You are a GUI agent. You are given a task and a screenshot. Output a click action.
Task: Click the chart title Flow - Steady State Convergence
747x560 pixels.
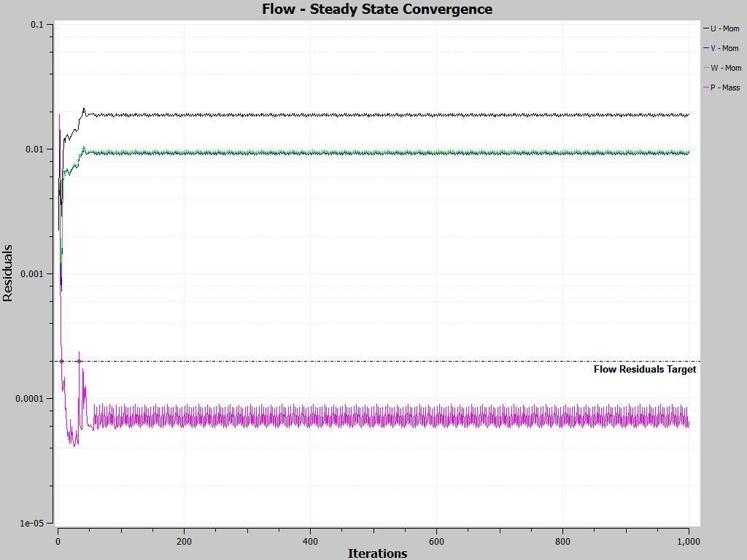click(x=377, y=9)
